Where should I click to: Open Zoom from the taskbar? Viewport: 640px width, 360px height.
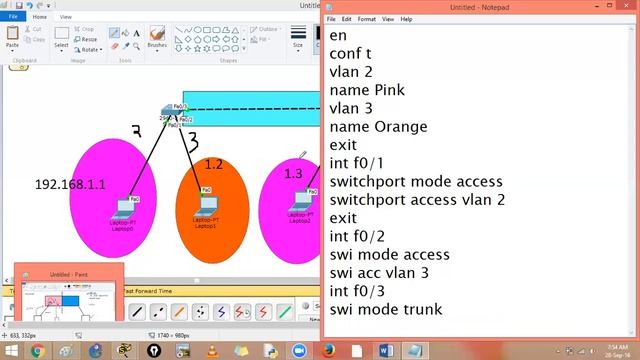299,351
